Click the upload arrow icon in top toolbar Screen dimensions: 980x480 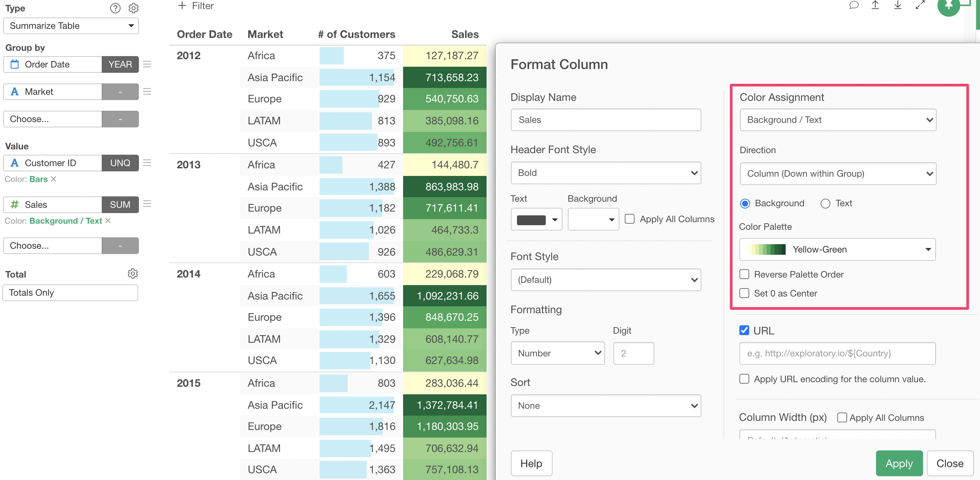tap(875, 5)
